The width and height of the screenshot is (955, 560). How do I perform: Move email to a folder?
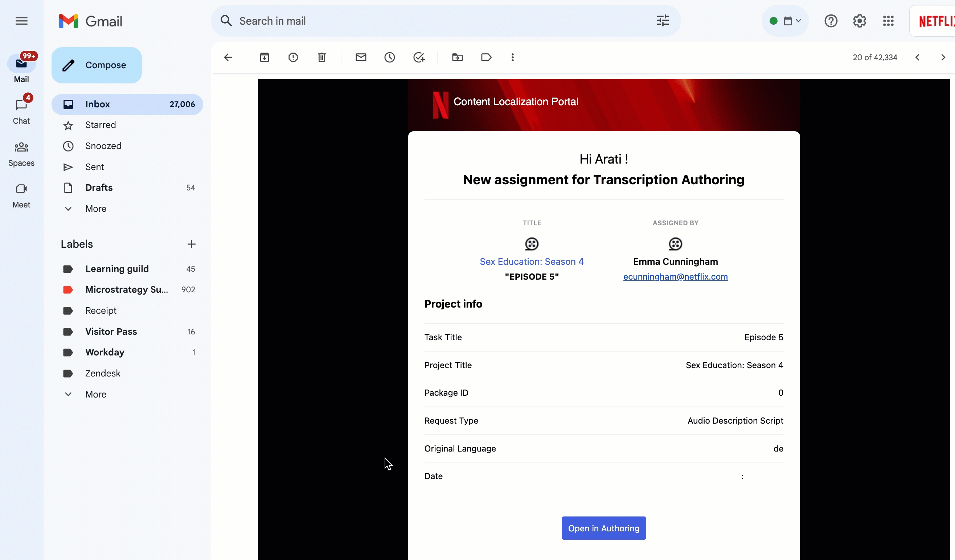tap(458, 58)
